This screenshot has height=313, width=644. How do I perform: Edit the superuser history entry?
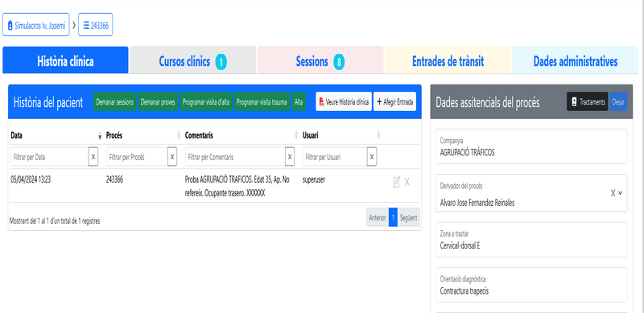[x=396, y=182]
